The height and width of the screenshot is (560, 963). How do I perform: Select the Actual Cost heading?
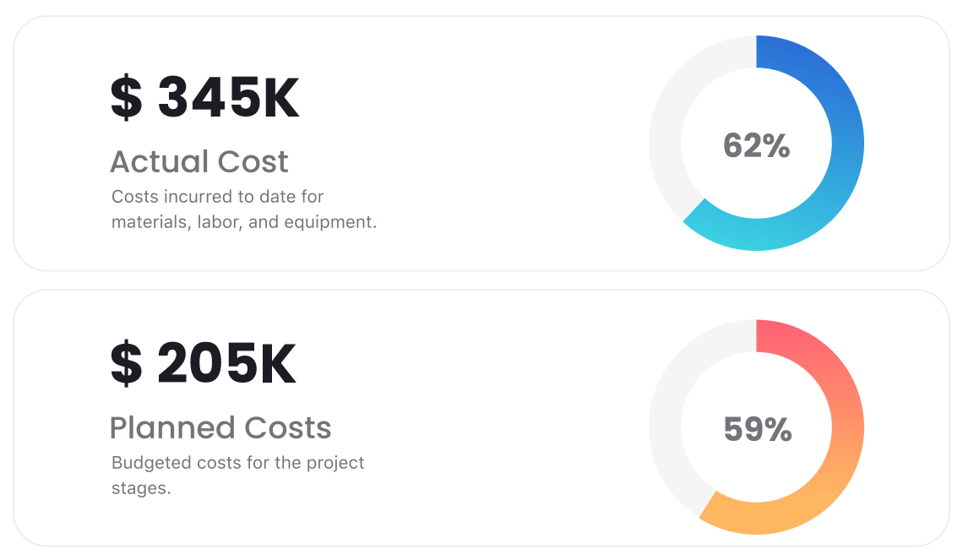pyautogui.click(x=199, y=161)
